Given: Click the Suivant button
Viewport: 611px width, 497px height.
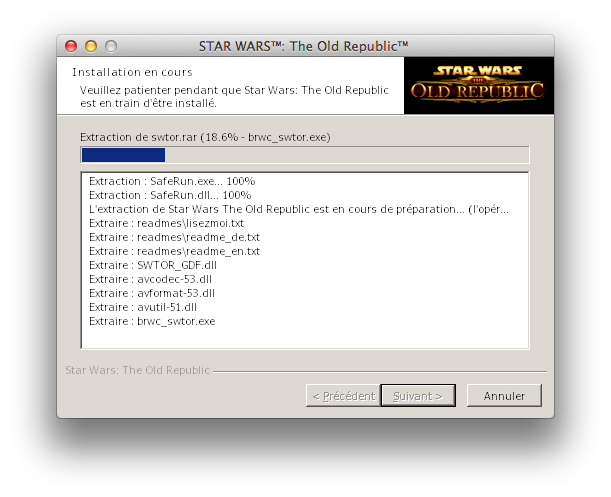Looking at the screenshot, I should [418, 396].
